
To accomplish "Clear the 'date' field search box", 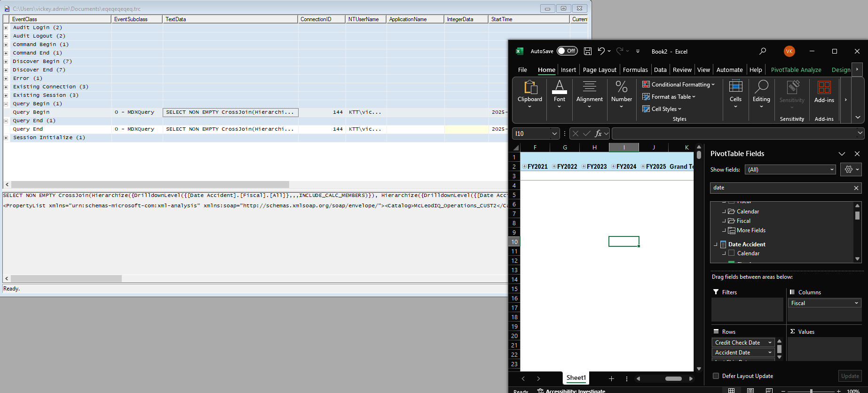I will (x=856, y=188).
